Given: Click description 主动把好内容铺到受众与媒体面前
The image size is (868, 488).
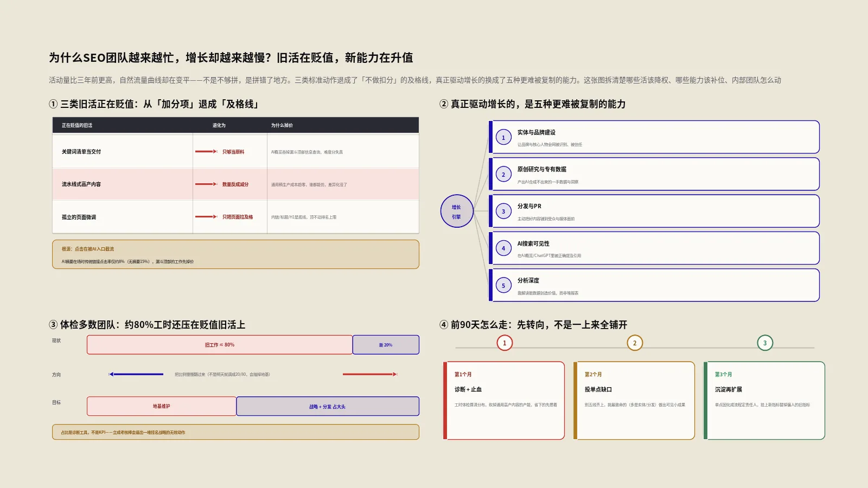Looking at the screenshot, I should (546, 219).
